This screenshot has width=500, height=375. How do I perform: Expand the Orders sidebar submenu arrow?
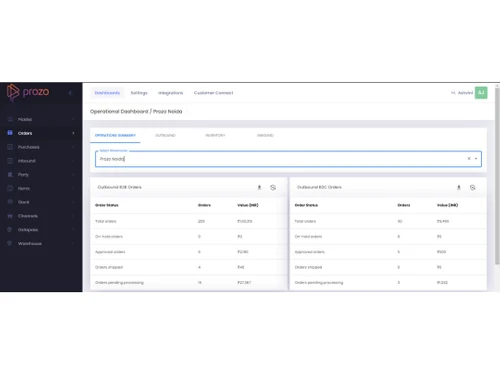[73, 133]
